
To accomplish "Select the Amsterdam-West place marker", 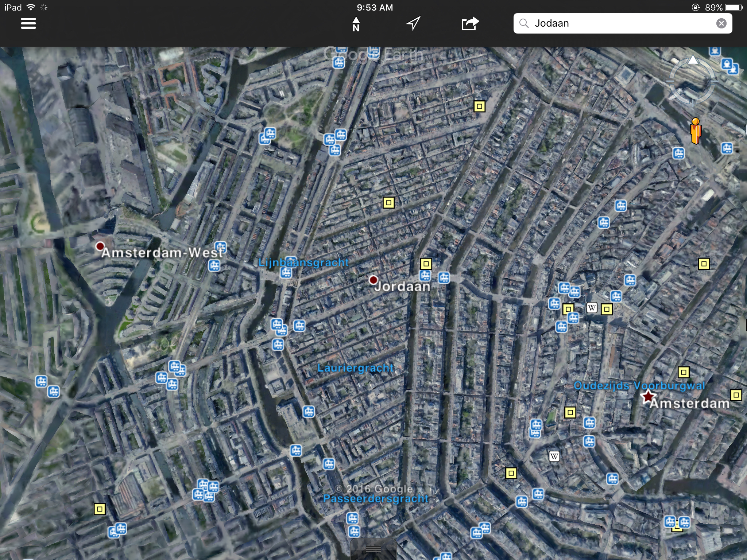I will [100, 246].
